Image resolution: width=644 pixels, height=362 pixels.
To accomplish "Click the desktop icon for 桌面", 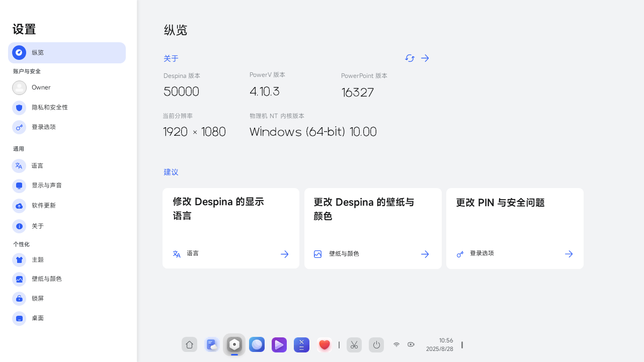I will 19,319.
